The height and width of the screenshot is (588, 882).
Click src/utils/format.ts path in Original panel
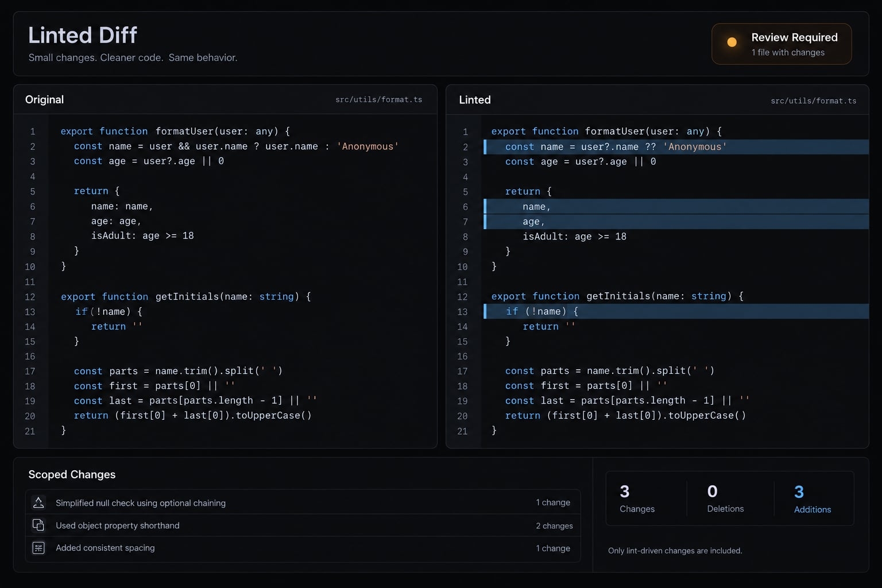pyautogui.click(x=379, y=99)
